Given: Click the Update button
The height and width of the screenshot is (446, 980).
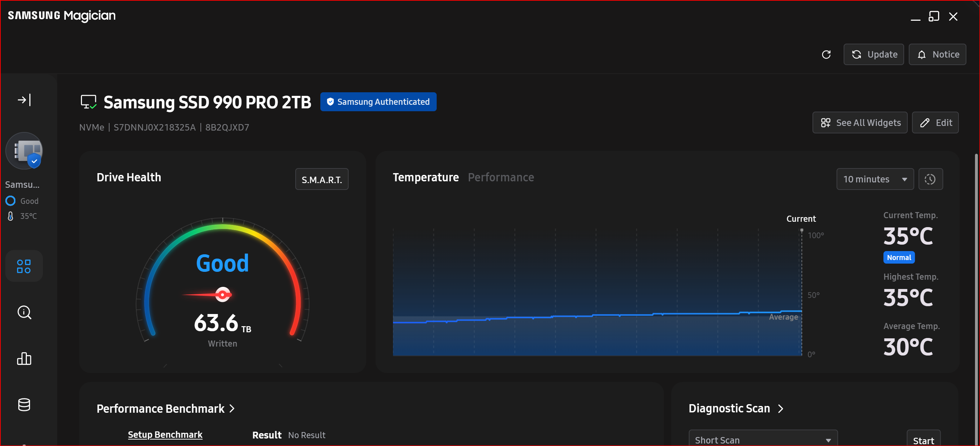Looking at the screenshot, I should pyautogui.click(x=873, y=55).
